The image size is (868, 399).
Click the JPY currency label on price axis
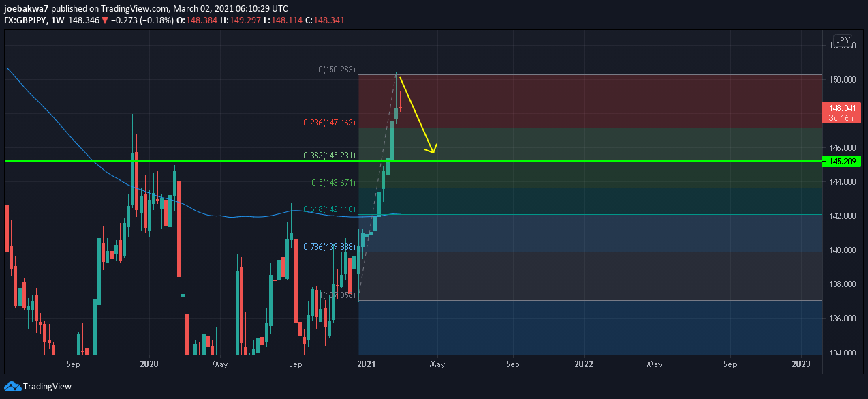click(843, 40)
